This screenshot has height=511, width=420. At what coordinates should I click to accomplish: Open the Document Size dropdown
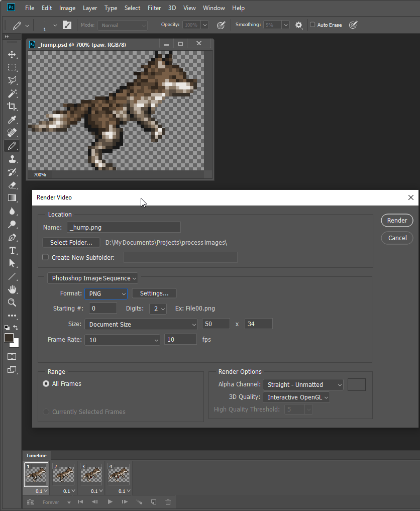141,325
